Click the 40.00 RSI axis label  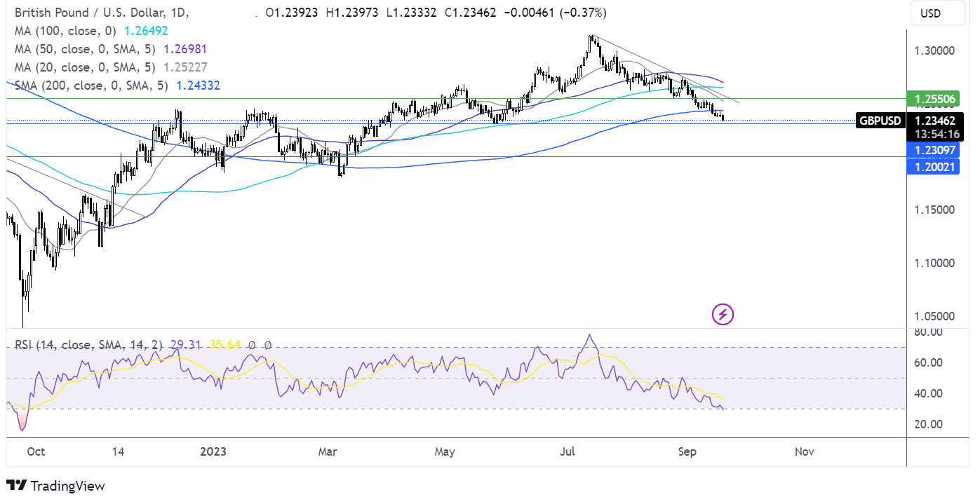click(927, 393)
